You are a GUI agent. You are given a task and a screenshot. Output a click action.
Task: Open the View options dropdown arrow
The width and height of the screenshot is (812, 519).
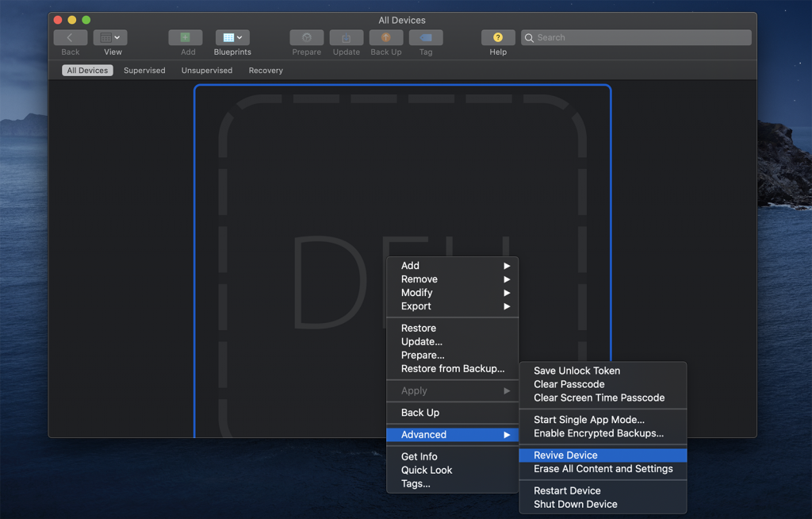117,37
